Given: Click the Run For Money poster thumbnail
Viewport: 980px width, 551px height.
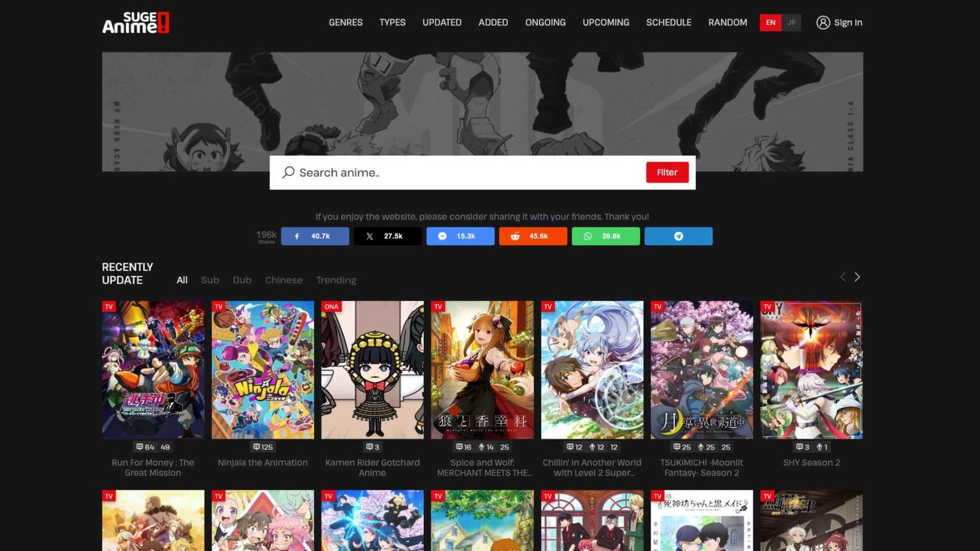Looking at the screenshot, I should click(153, 370).
